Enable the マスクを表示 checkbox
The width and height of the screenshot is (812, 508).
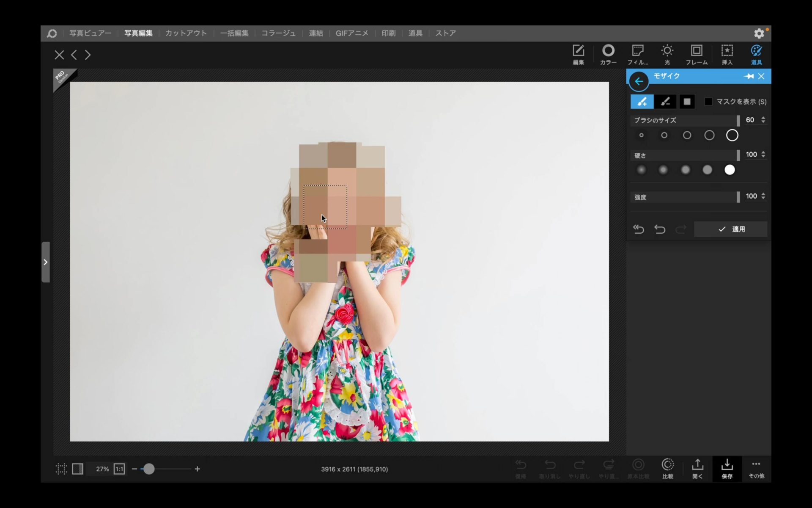[708, 102]
